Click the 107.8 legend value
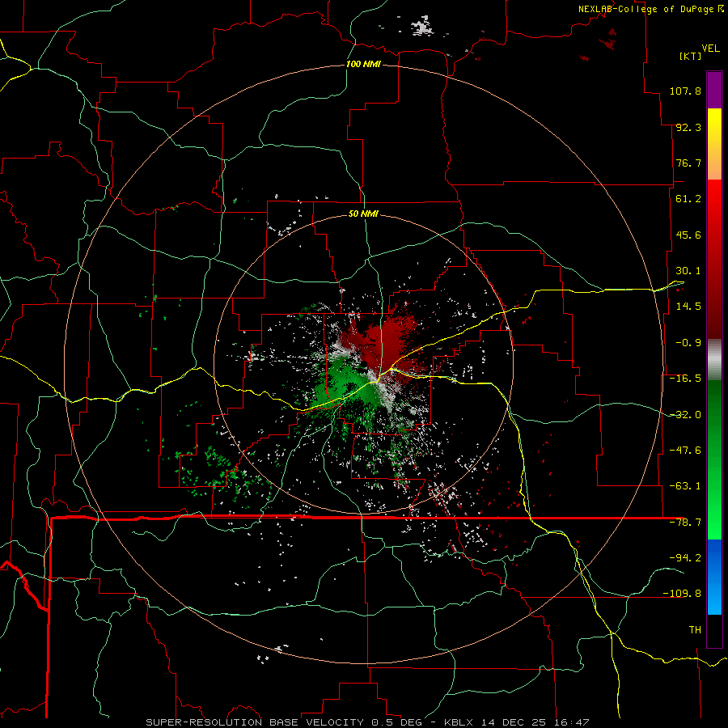The width and height of the screenshot is (728, 728). [685, 91]
